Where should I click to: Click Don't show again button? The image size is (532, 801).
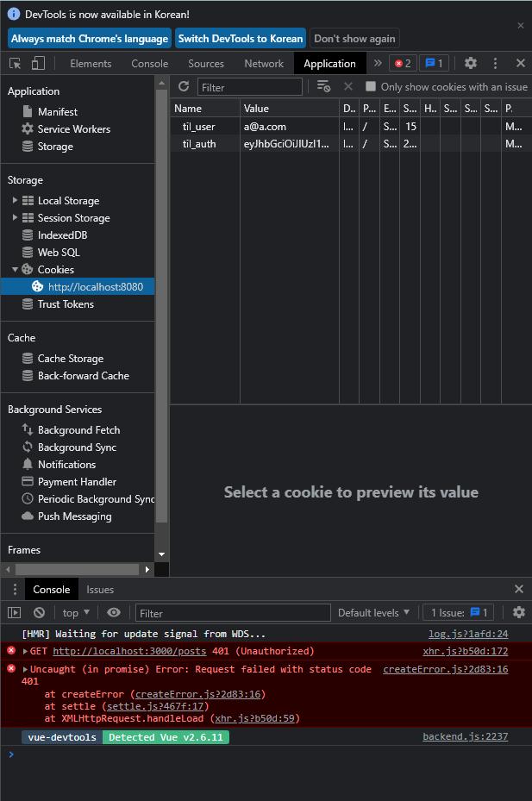pos(354,39)
